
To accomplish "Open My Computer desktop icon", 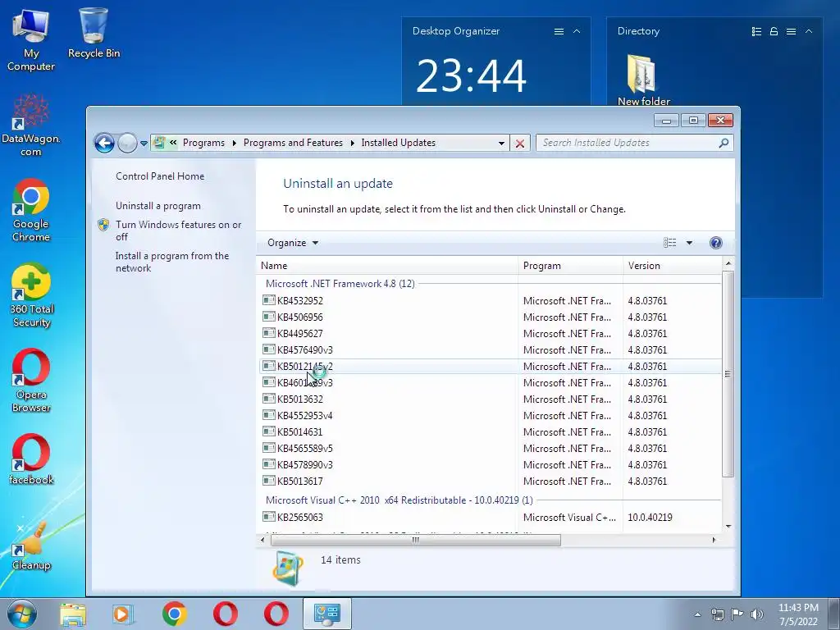I will pos(30,41).
